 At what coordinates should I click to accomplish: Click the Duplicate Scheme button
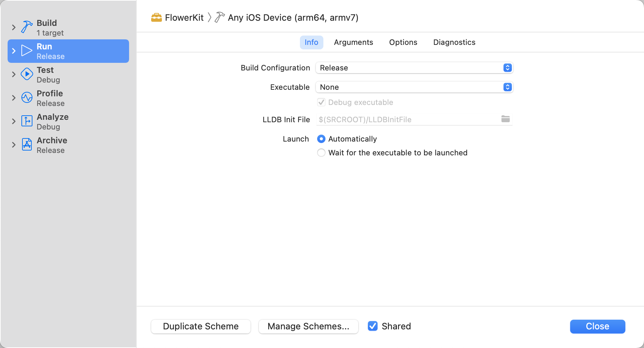201,326
